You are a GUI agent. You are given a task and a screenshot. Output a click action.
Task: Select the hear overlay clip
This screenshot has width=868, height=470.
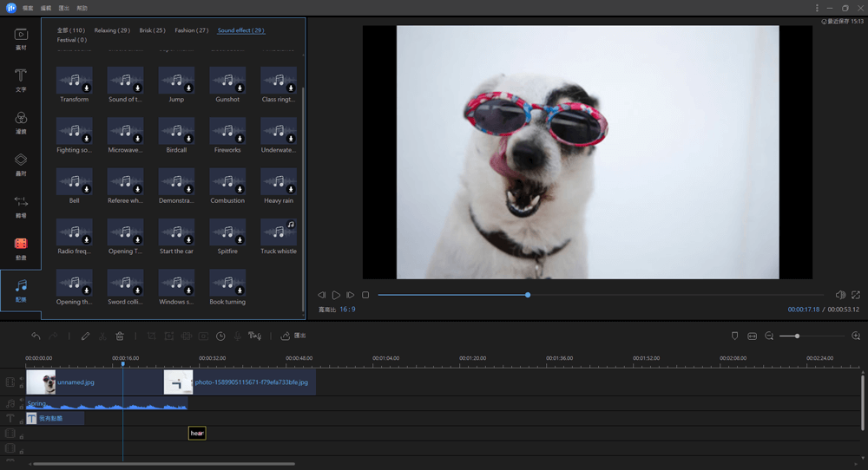pyautogui.click(x=197, y=433)
